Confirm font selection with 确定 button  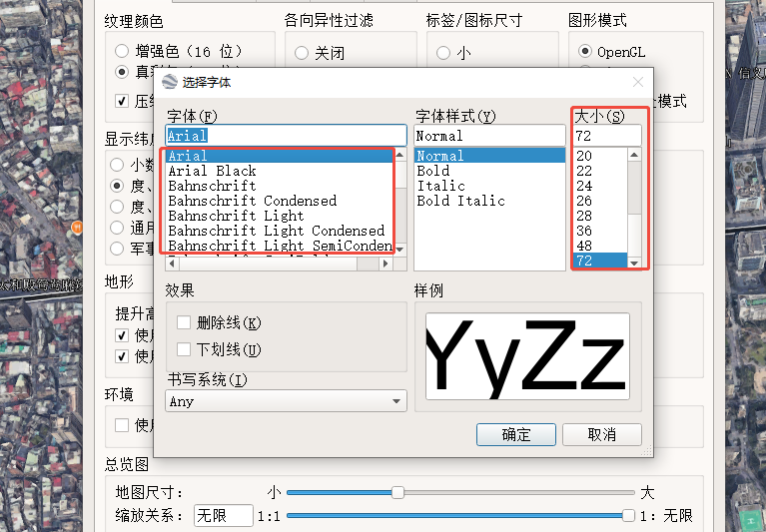[x=516, y=434]
